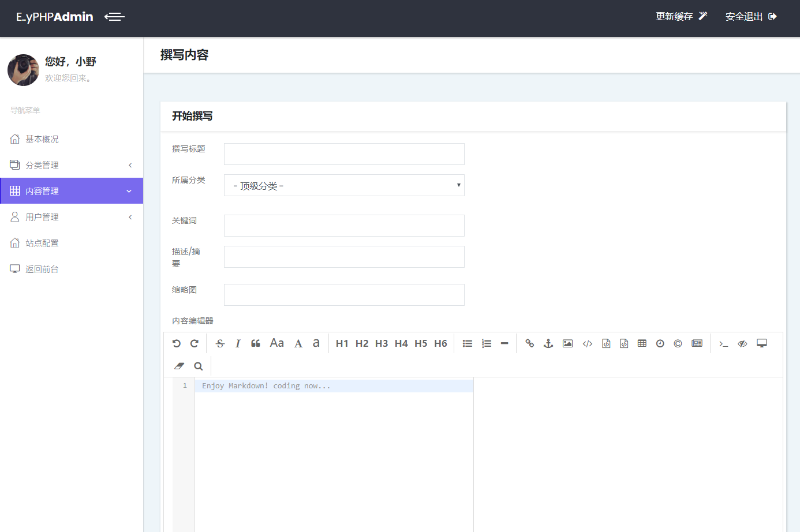
Task: Insert a page break with the newspaper icon
Action: tap(697, 343)
